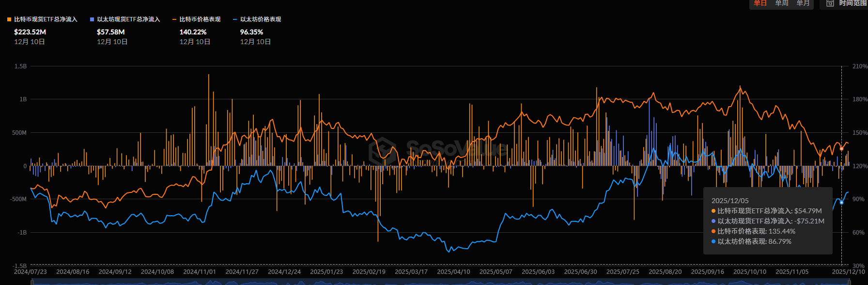Click the highlighted blue point on the Ethereum price line

pyautogui.click(x=841, y=202)
